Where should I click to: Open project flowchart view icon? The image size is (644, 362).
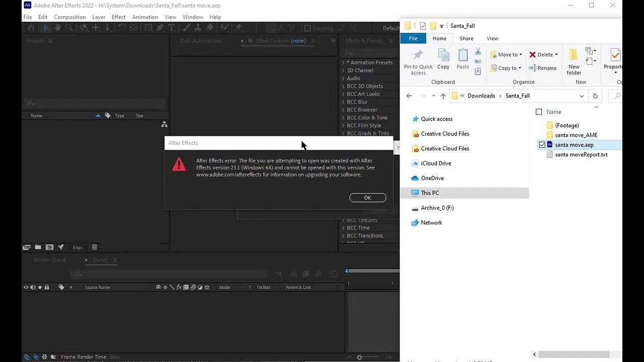click(164, 124)
